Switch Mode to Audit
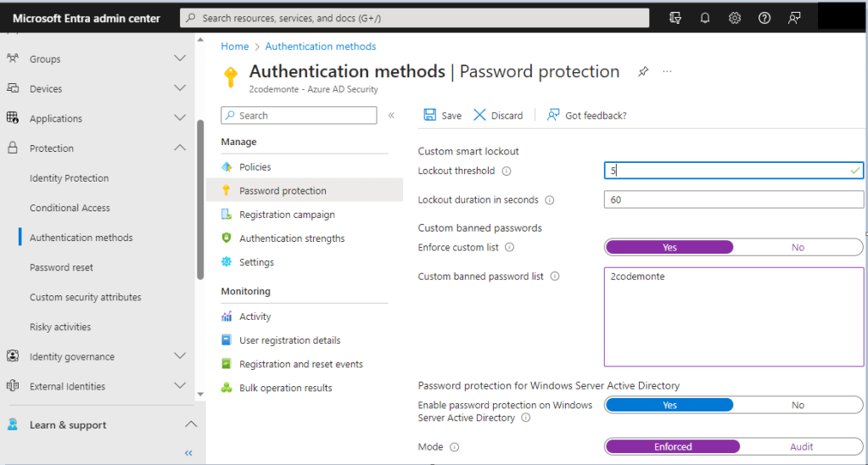 (x=801, y=447)
